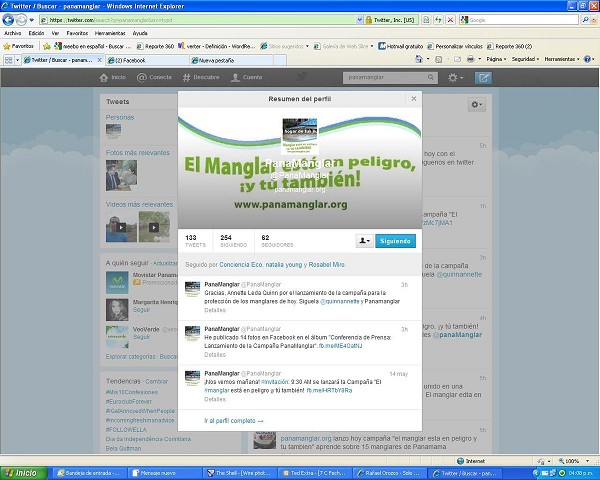
Task: Open the Twitter settings gear menu
Action: [x=455, y=77]
